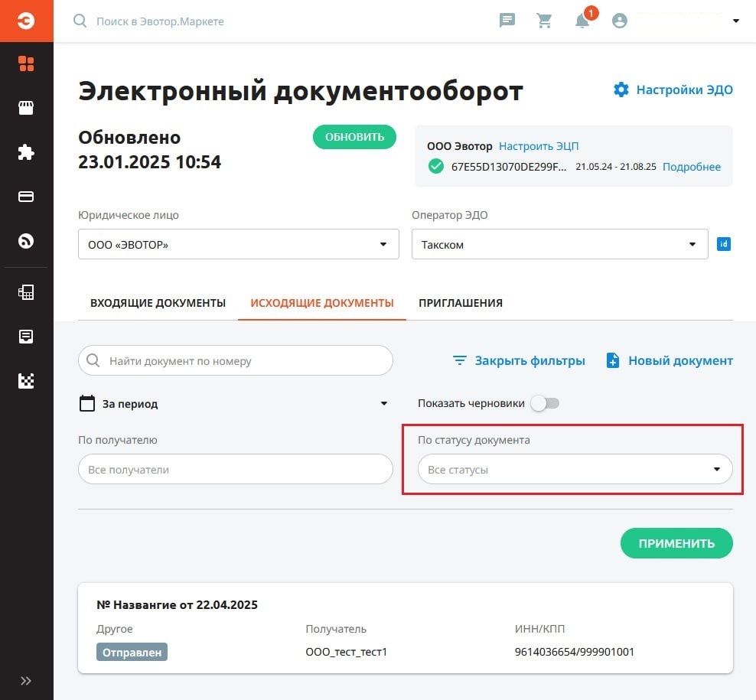Click the Evotor logo in the corner
Image resolution: width=756 pixels, height=700 pixels.
pyautogui.click(x=26, y=21)
